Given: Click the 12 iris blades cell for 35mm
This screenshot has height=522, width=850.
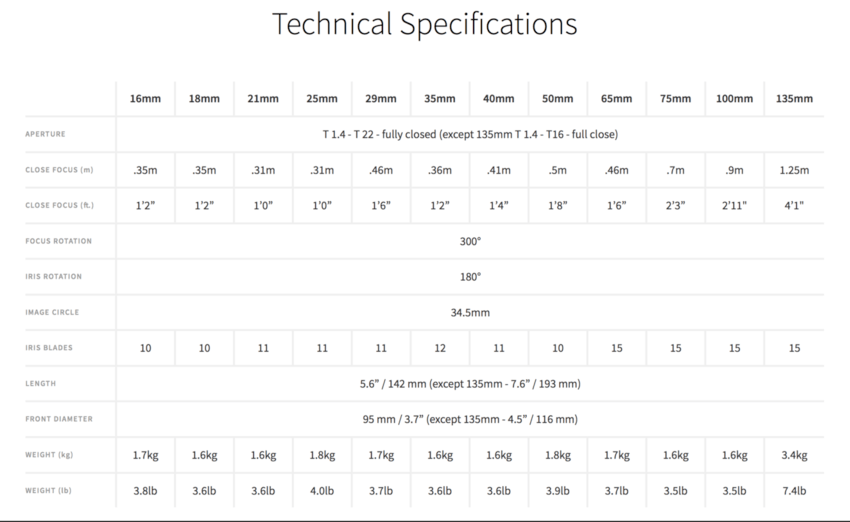Looking at the screenshot, I should (440, 348).
